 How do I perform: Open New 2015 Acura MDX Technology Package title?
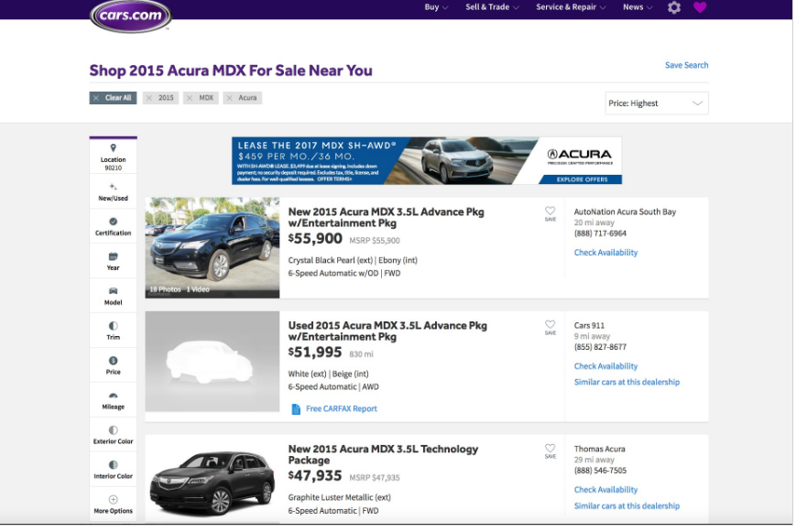pos(383,454)
